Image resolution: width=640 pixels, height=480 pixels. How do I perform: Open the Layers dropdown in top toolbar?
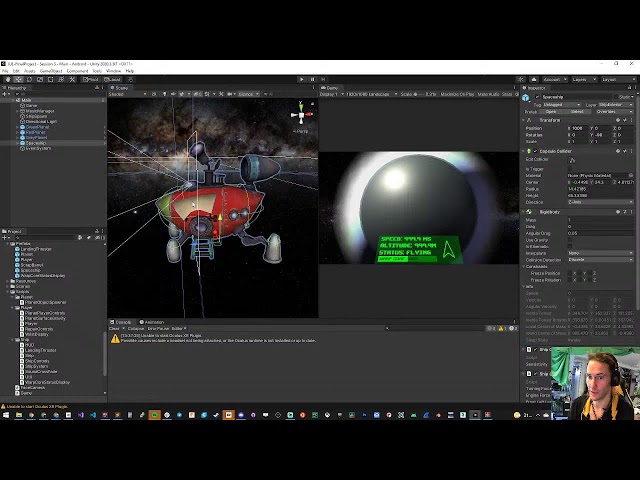[x=584, y=80]
